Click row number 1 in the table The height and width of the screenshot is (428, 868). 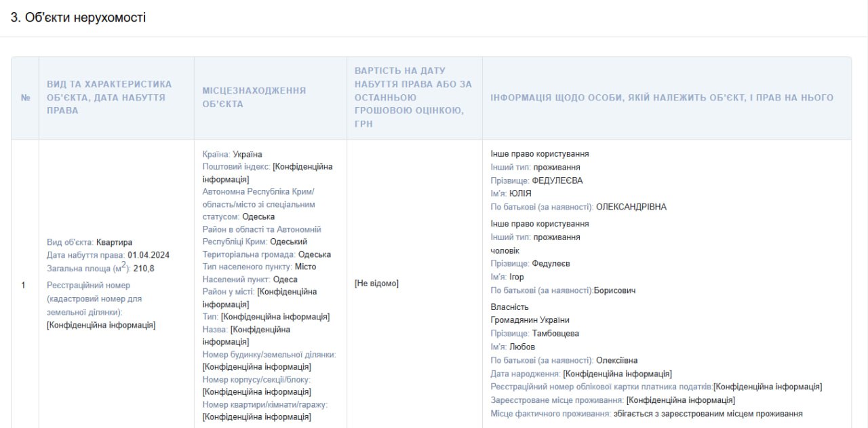tap(23, 285)
